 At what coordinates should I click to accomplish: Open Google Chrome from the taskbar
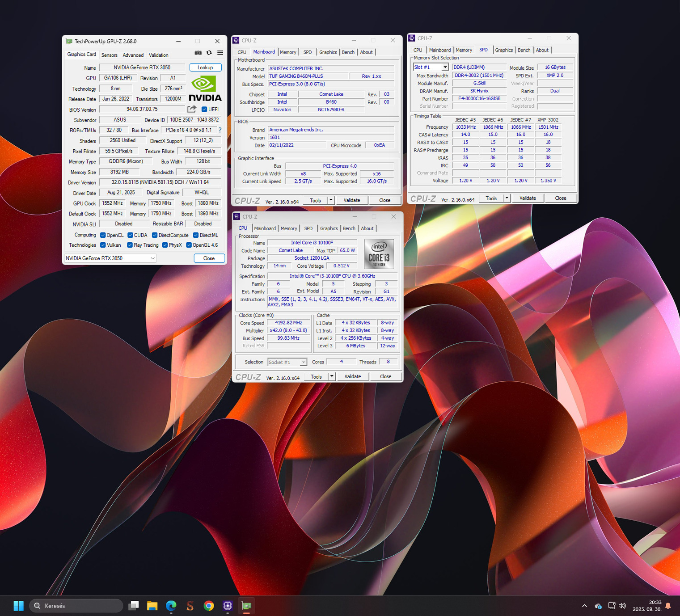click(209, 606)
